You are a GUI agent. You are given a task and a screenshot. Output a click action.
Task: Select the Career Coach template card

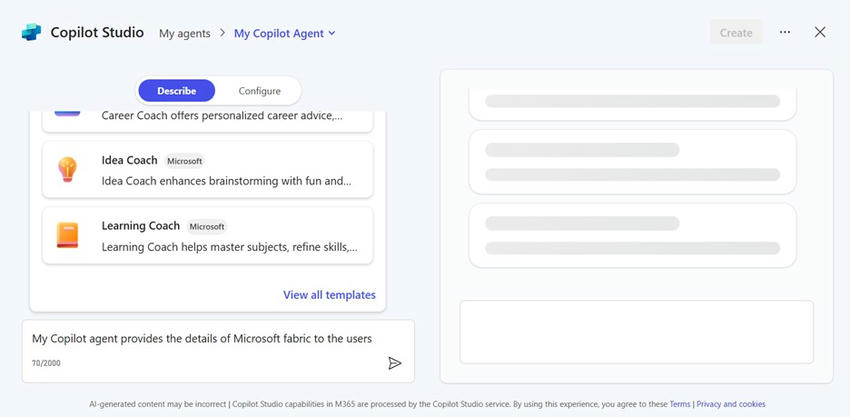(x=207, y=117)
